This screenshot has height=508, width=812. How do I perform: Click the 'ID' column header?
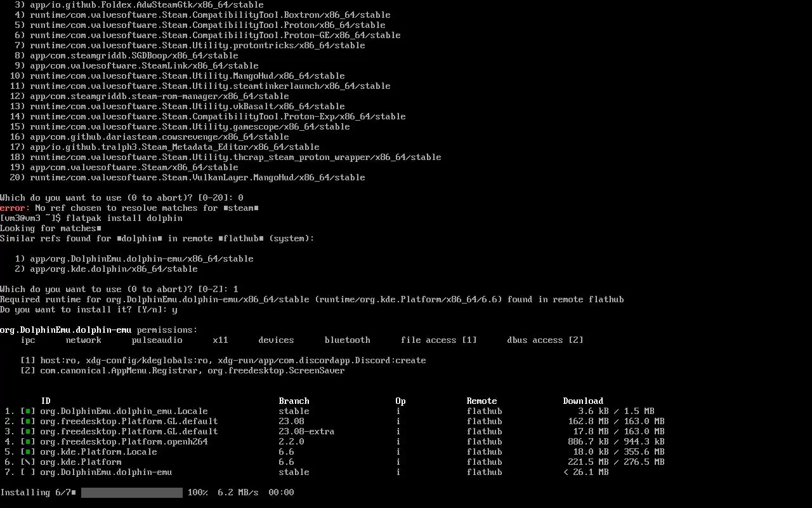(x=46, y=401)
